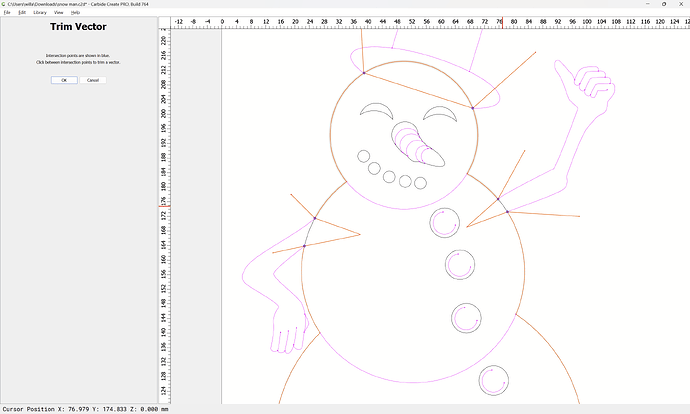Screen dimensions: 690x414
Task: Open the Library menu
Action: point(40,12)
